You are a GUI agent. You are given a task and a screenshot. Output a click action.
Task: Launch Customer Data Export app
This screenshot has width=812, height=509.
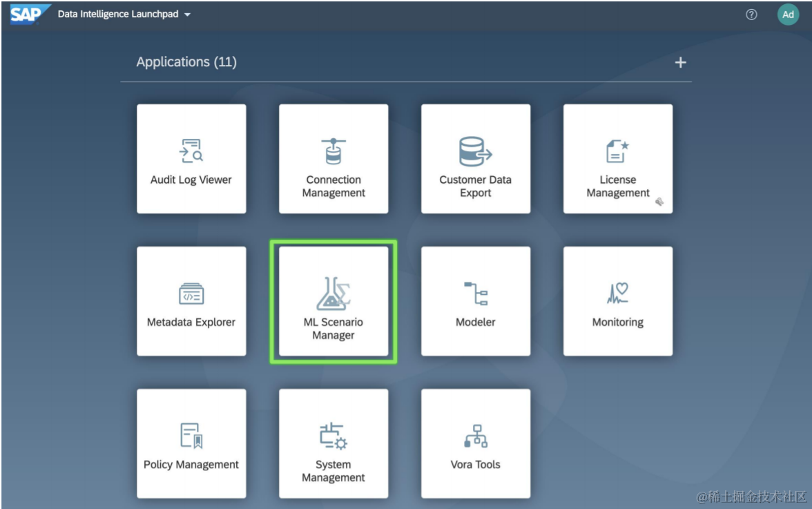pos(475,159)
